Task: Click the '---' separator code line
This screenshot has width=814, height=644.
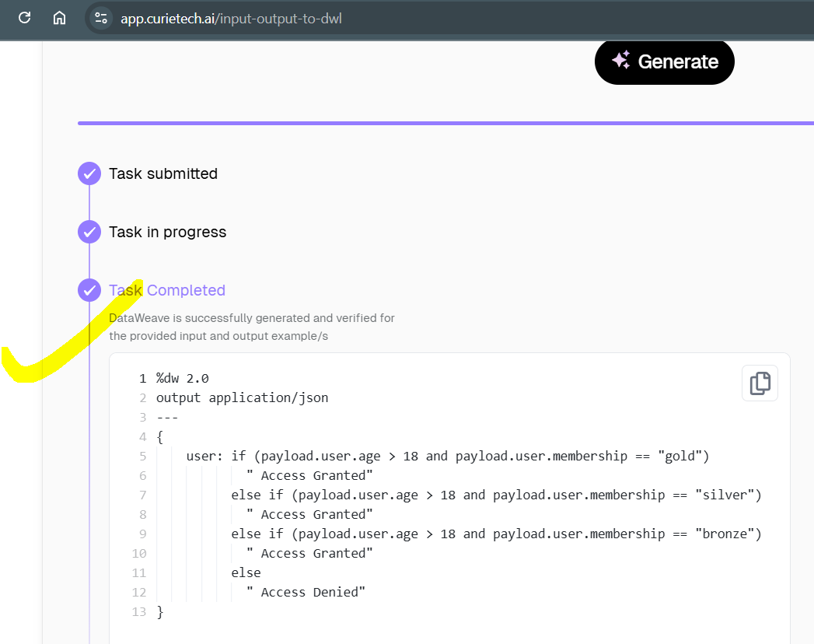Action: [167, 417]
